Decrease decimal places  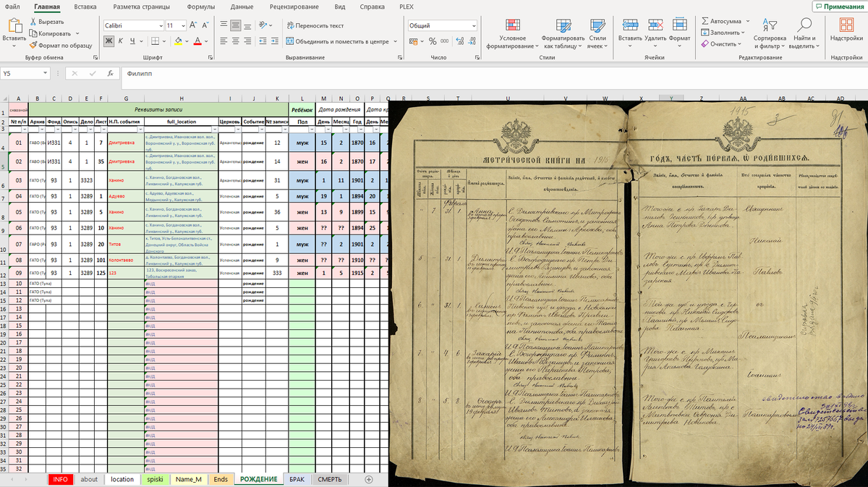click(x=472, y=41)
